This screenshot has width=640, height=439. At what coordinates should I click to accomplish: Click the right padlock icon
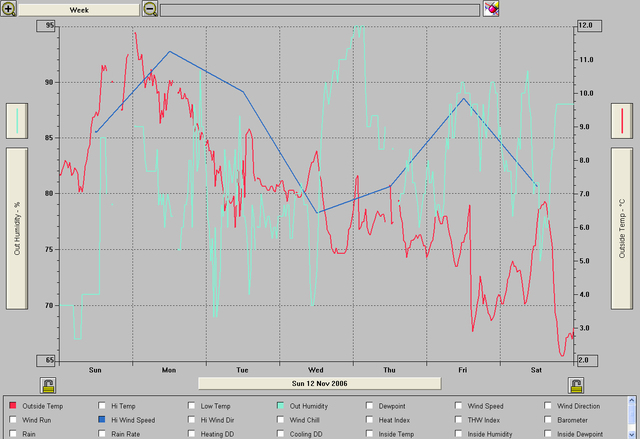pyautogui.click(x=576, y=385)
